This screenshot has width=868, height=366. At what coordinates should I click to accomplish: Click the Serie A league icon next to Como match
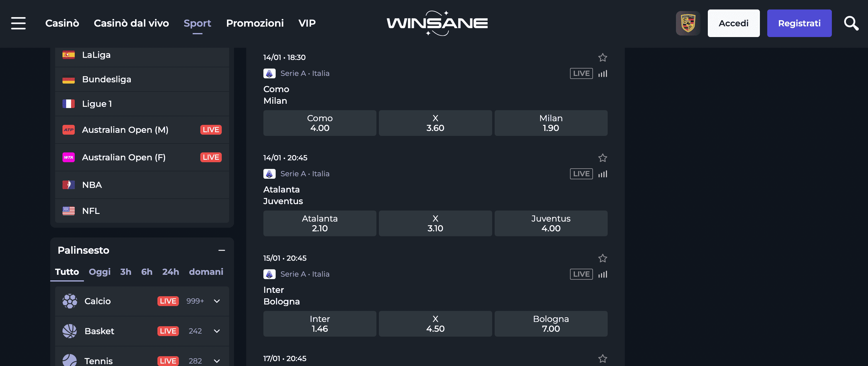tap(269, 73)
